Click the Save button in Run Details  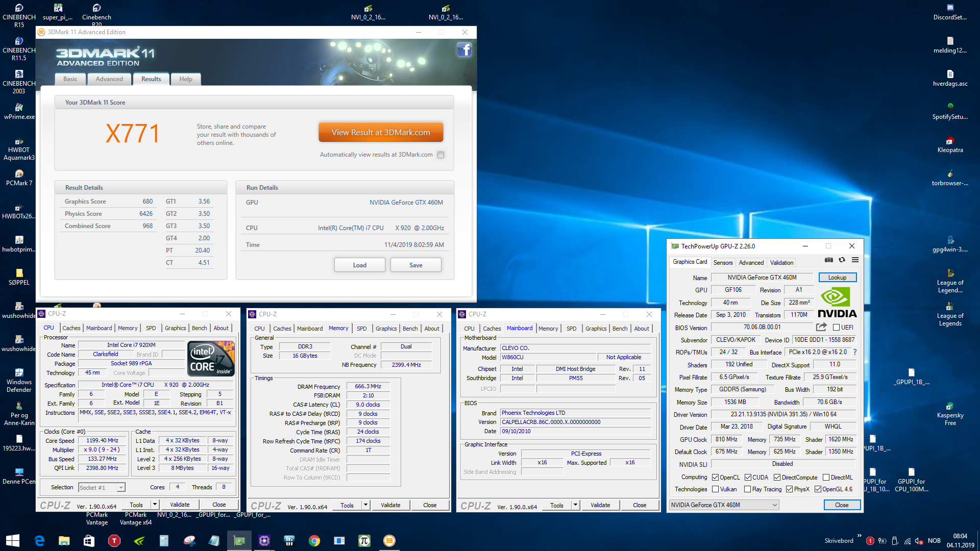click(x=416, y=265)
